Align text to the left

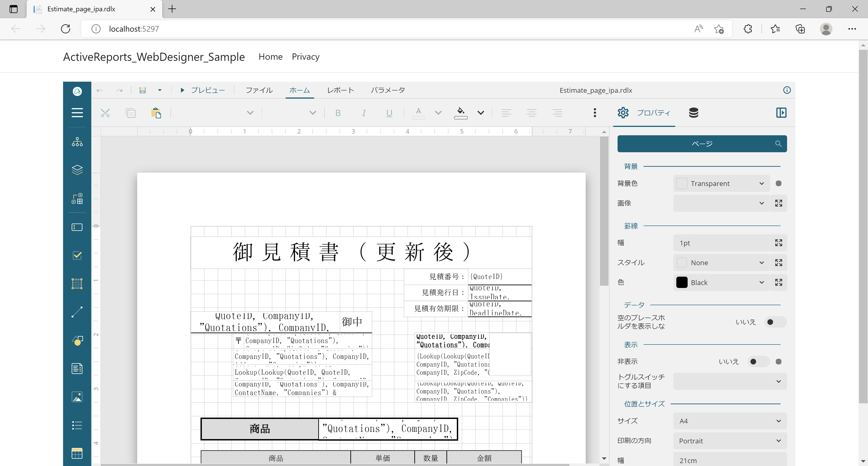point(506,113)
